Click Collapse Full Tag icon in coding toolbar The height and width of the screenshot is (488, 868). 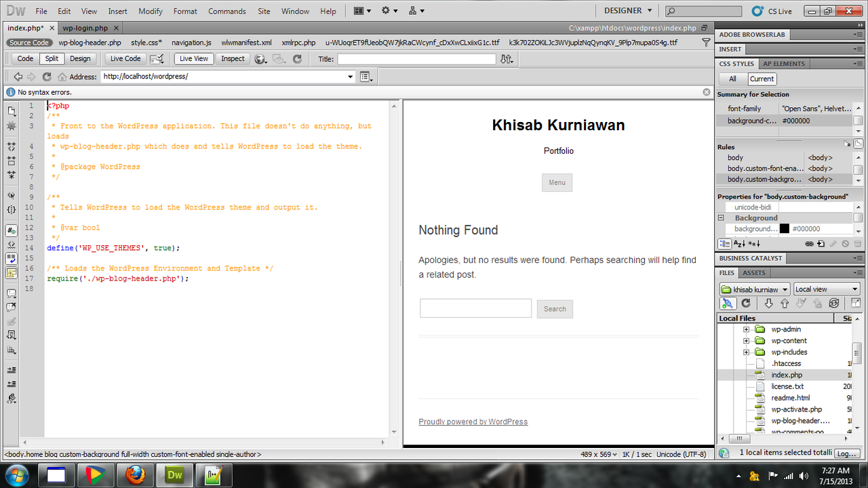[11, 146]
